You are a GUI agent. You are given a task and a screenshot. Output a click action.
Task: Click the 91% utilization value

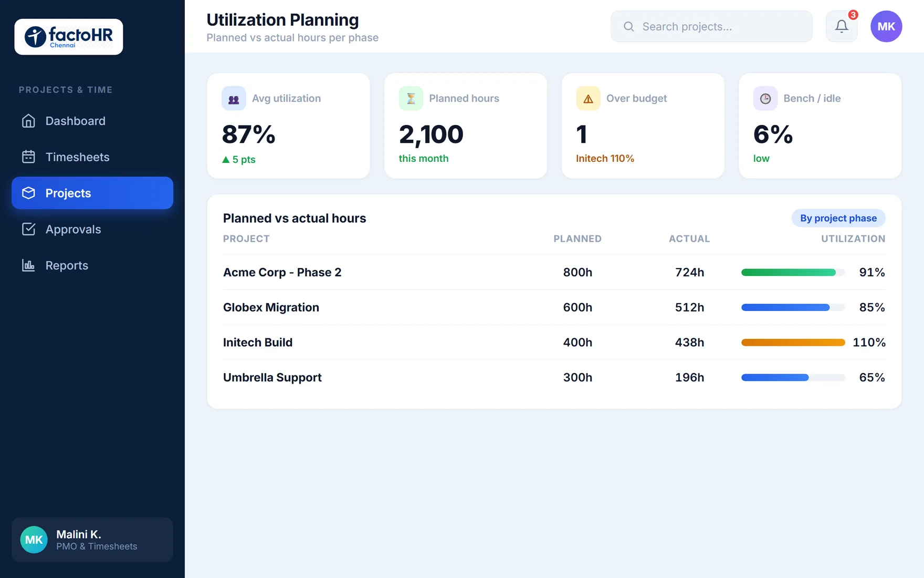click(x=872, y=272)
